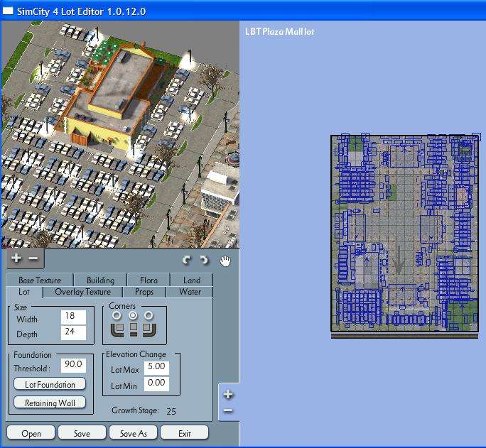This screenshot has height=448, width=486.
Task: Select the left corner radio option
Action: tap(117, 315)
